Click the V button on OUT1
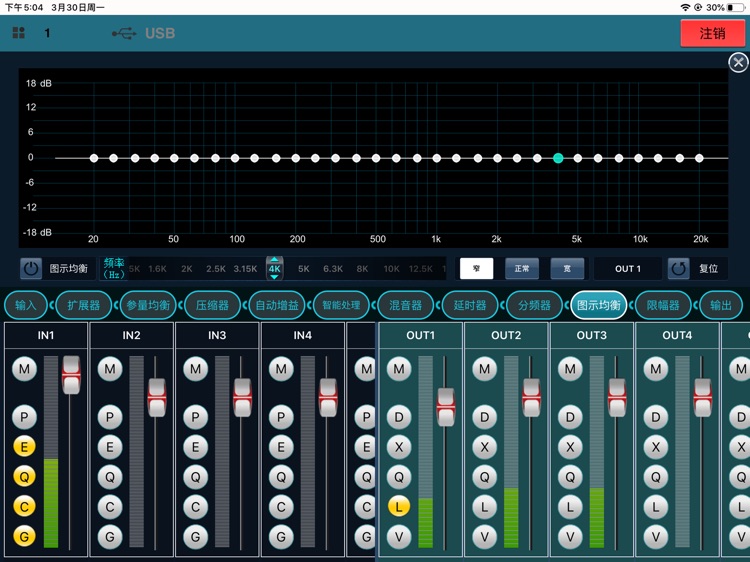 pos(399,537)
